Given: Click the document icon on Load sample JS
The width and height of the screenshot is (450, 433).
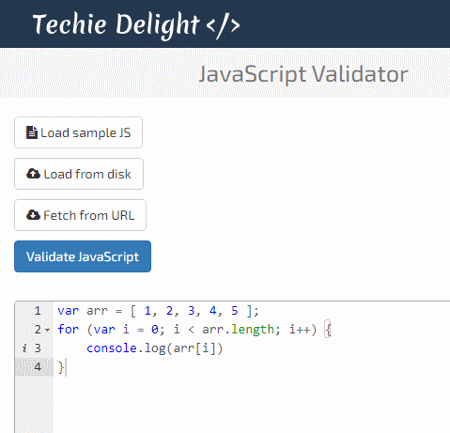Looking at the screenshot, I should click(32, 132).
